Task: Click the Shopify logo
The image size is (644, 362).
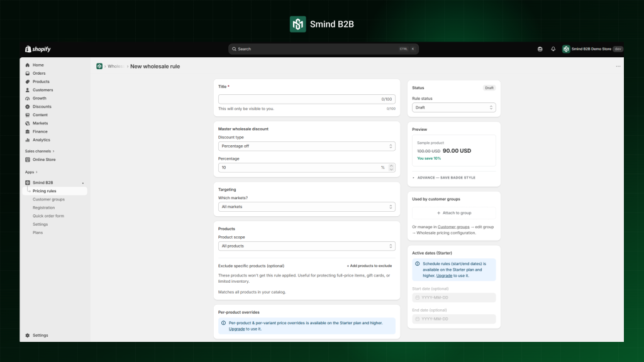Action: point(38,49)
